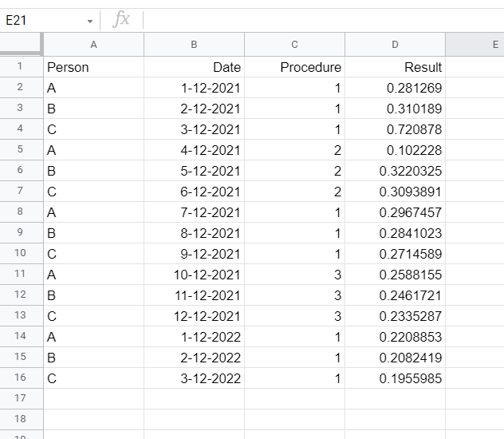Select cell with date 12-12-2021
504x439 pixels.
194,316
